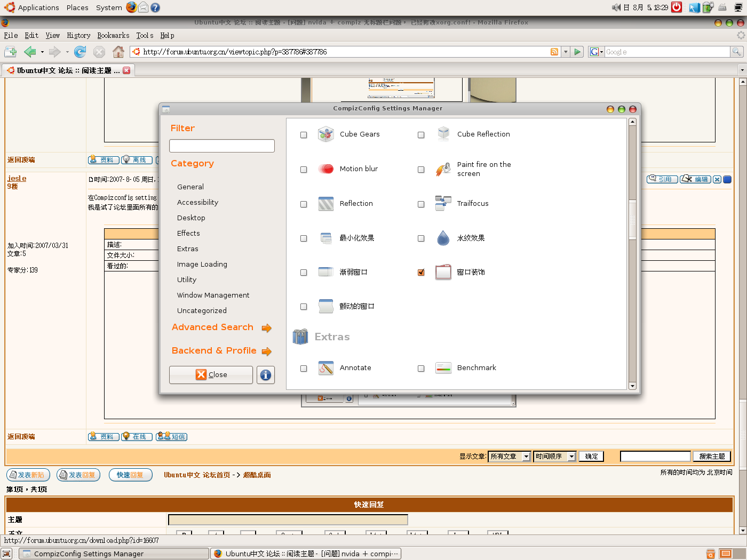Click the 窗口装饰 plugin icon
Screen dimensions: 747x560
(x=443, y=272)
